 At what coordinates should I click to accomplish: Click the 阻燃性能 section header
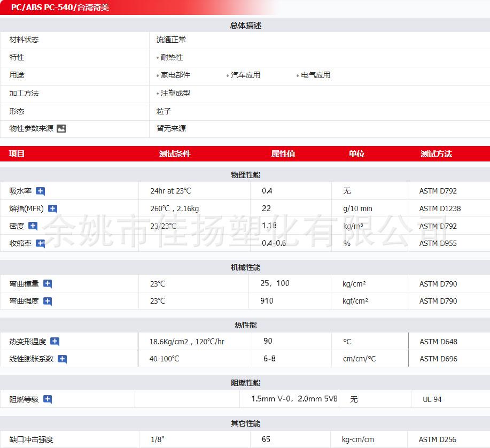(x=246, y=383)
